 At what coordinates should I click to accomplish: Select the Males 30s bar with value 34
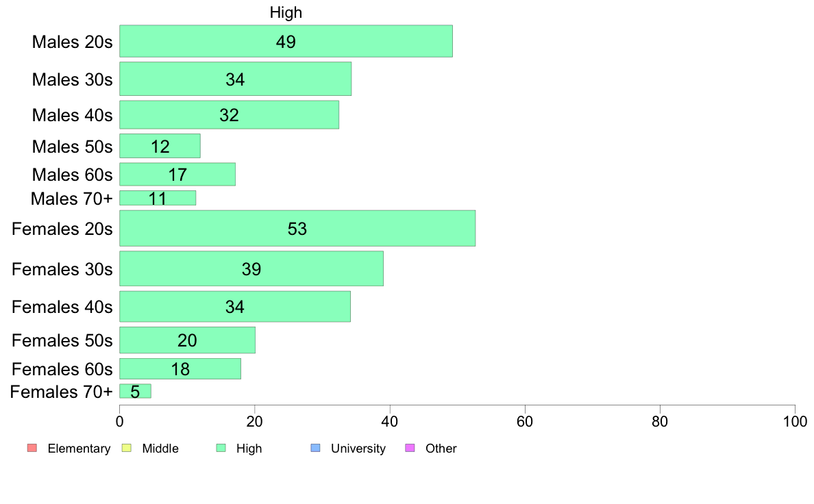point(235,79)
